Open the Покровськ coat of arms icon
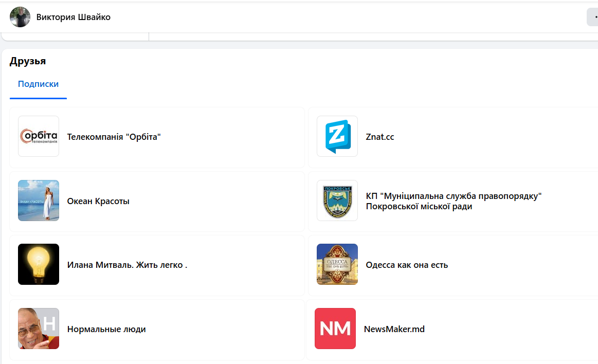This screenshot has width=598, height=364. point(337,201)
